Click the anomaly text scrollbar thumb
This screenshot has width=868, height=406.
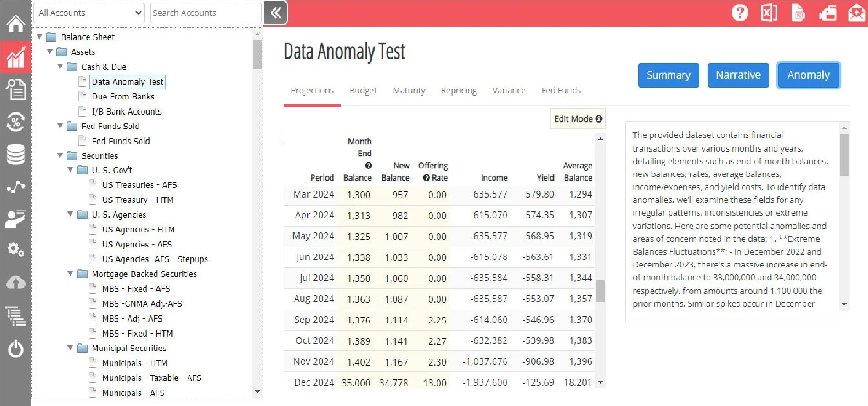pyautogui.click(x=844, y=155)
